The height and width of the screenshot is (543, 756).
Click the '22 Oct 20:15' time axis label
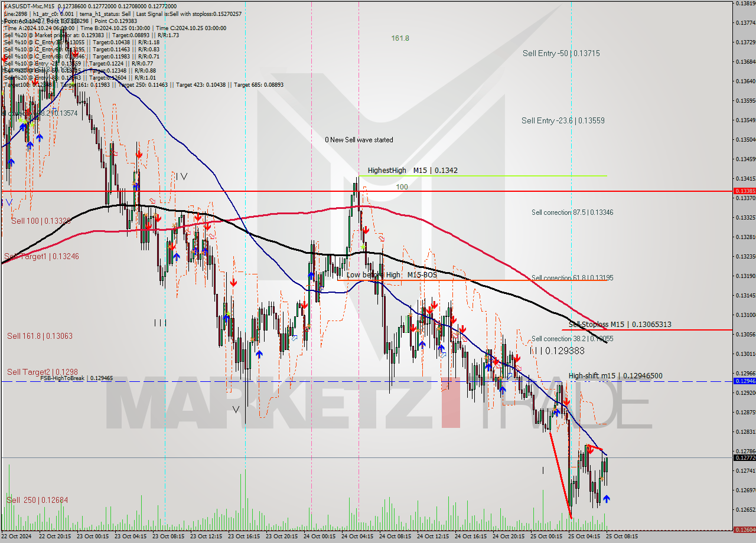point(56,537)
